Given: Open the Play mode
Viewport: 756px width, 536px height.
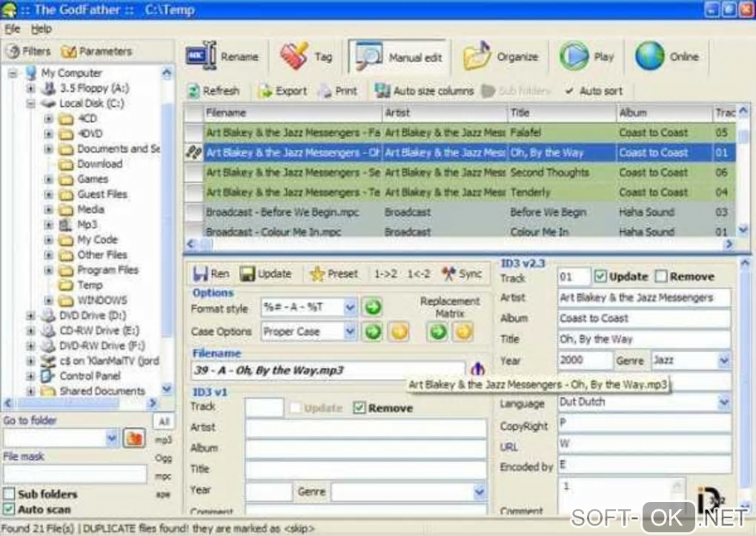Looking at the screenshot, I should point(587,56).
